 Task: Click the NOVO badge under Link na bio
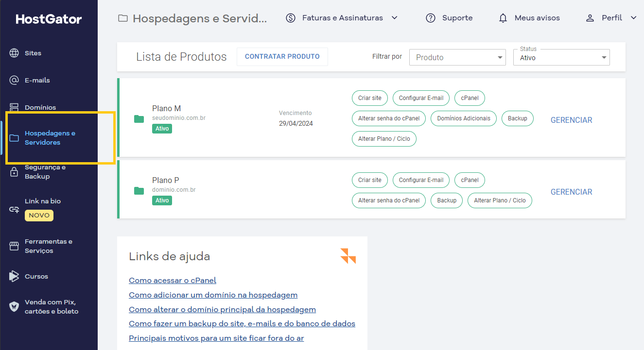[x=39, y=215]
